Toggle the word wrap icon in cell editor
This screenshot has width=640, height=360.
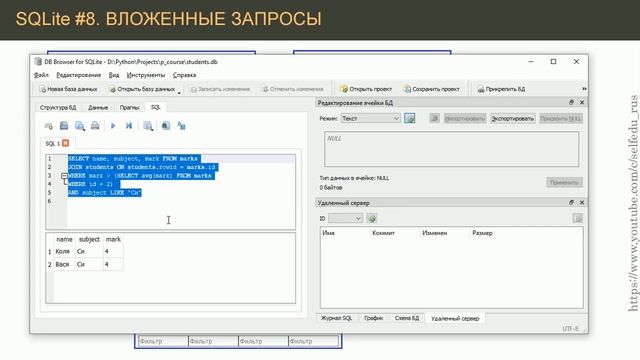[434, 118]
